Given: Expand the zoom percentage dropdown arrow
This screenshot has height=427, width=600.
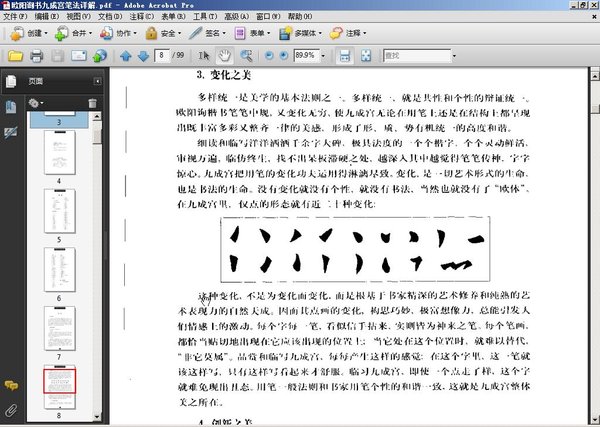Looking at the screenshot, I should 323,56.
